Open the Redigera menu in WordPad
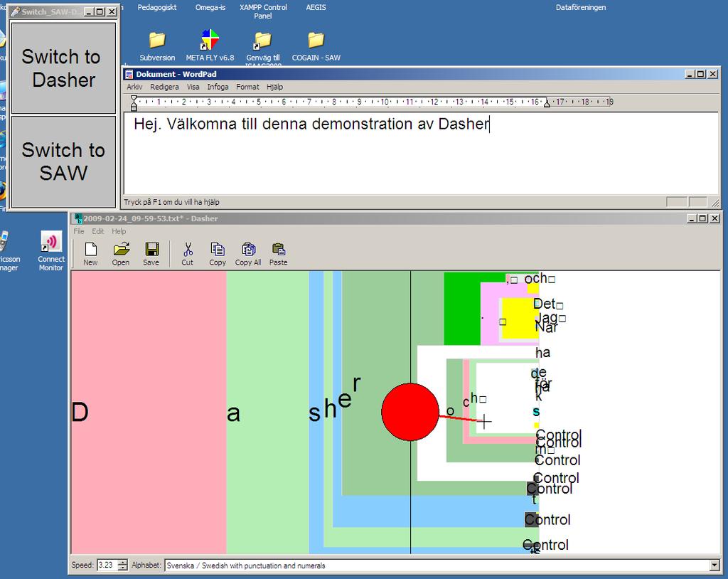728x579 pixels. coord(164,87)
